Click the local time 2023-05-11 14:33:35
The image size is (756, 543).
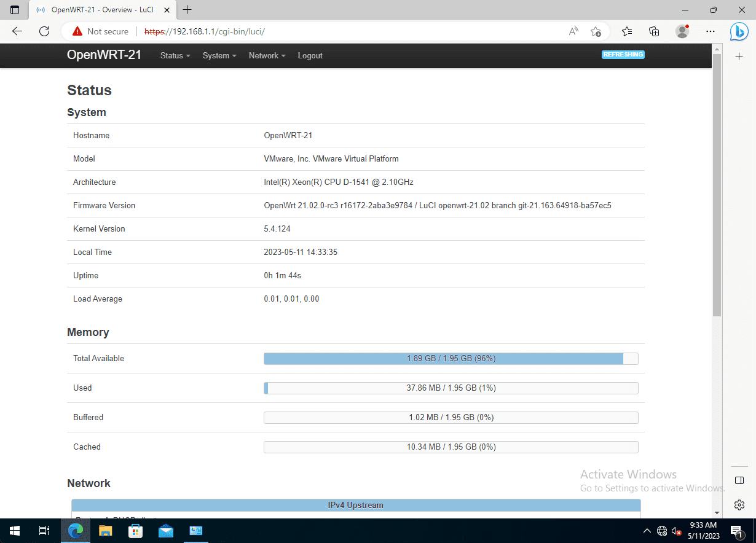301,252
